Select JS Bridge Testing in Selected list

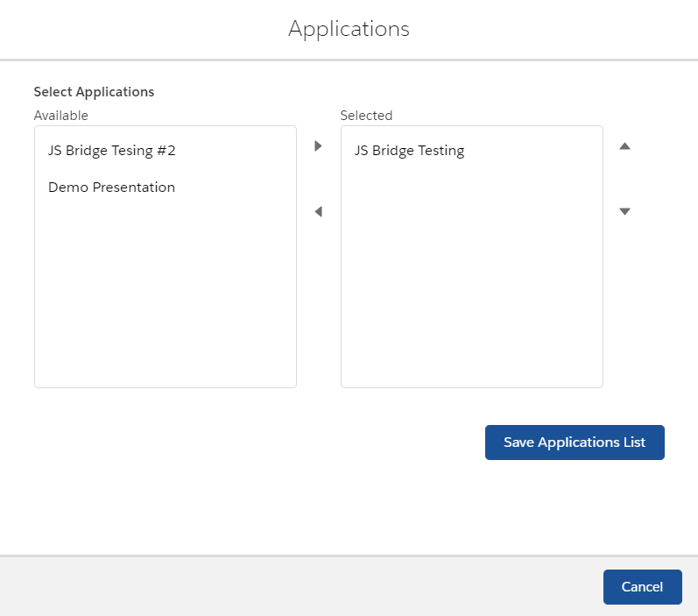point(471,151)
